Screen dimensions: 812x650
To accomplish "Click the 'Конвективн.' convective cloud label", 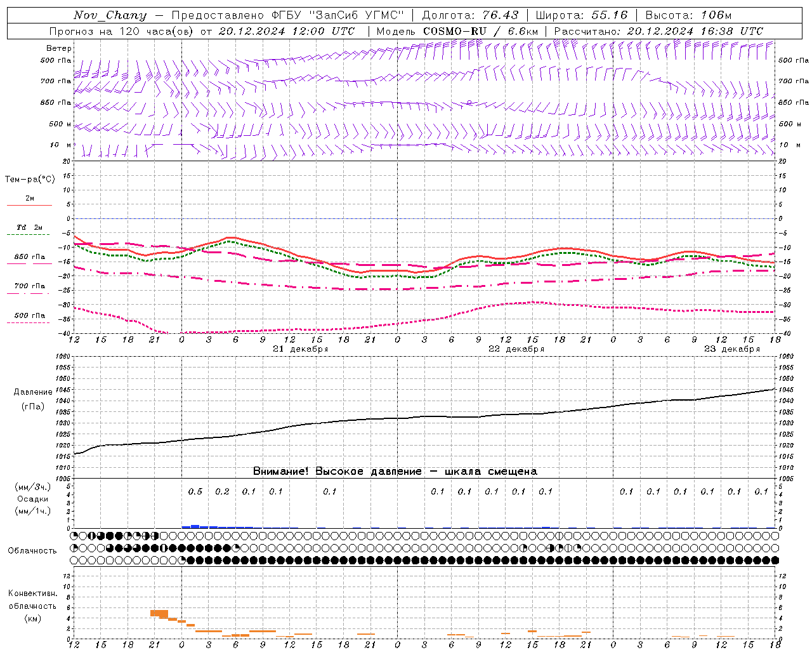I will (x=32, y=594).
